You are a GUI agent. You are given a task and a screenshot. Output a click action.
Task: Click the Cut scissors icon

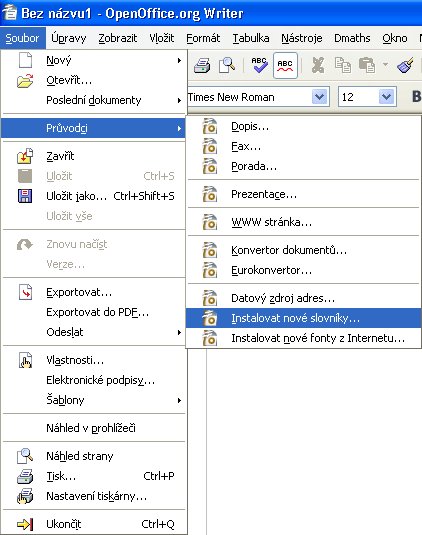pyautogui.click(x=318, y=65)
